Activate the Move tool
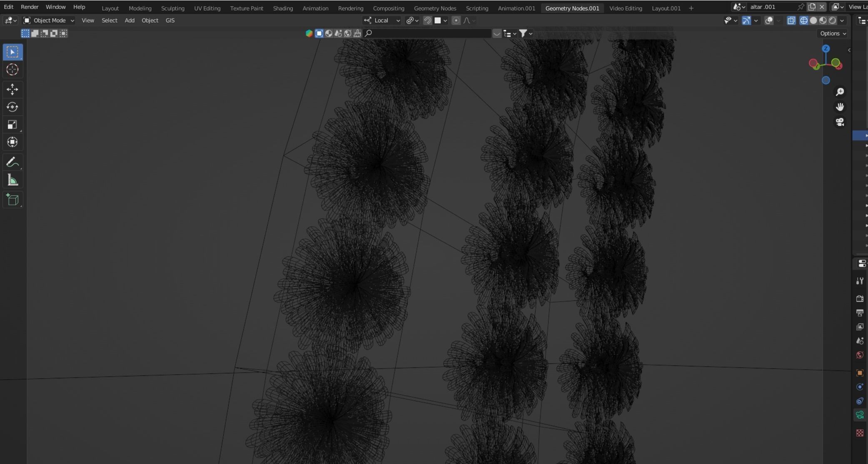868x464 pixels. click(x=12, y=89)
